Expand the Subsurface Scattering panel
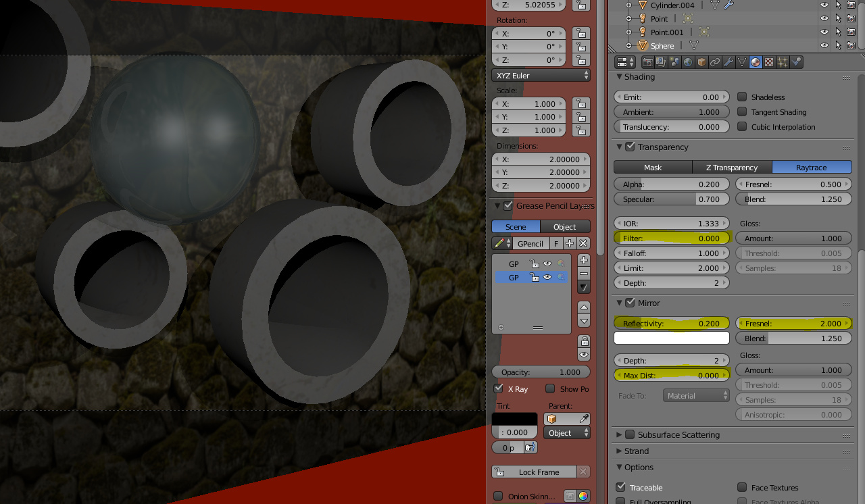Screen dimensions: 865x504 coord(620,434)
